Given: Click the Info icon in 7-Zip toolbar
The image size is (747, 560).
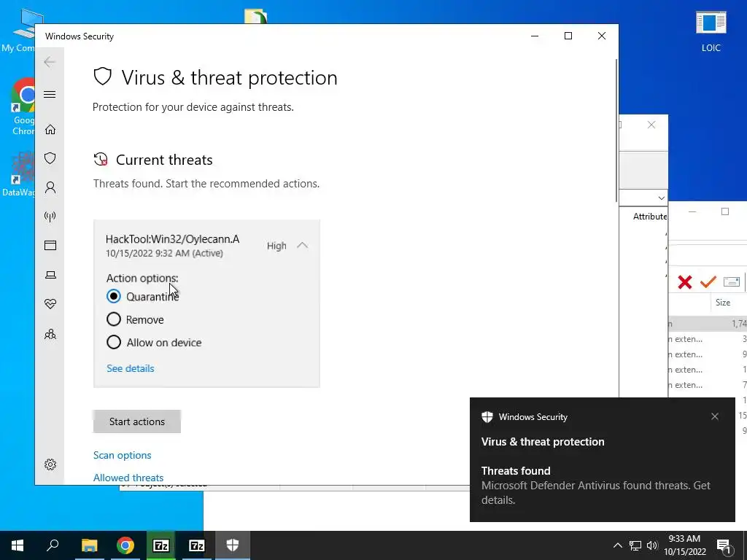Looking at the screenshot, I should click(x=731, y=282).
